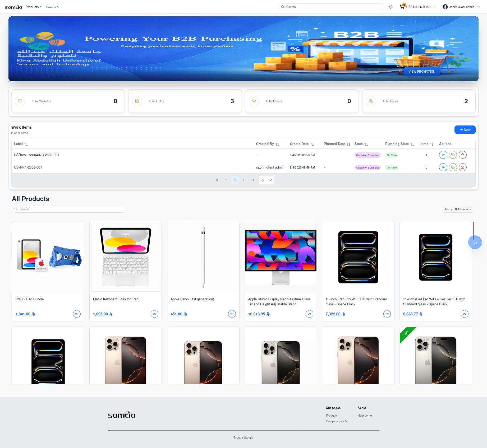Click the 13-inch iPad Pro WiFi 1TB title
The width and height of the screenshot is (487, 448).
coord(356,302)
